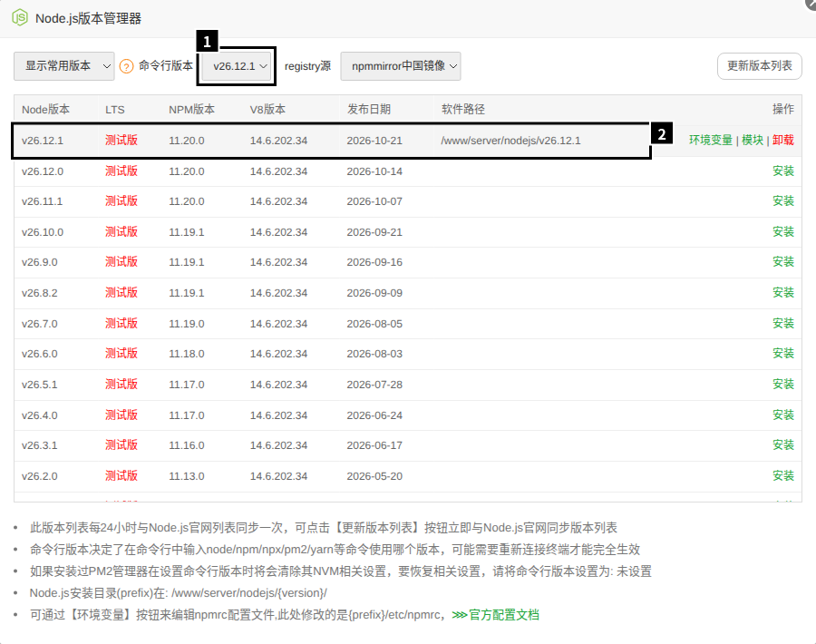
Task: Click 安装 for v26.8.2
Action: pyautogui.click(x=783, y=293)
